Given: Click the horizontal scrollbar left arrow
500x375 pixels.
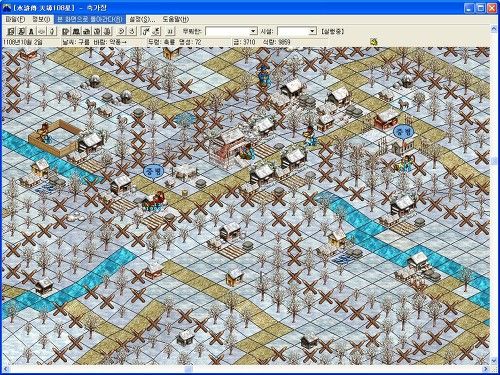Looking at the screenshot, I should (6, 369).
